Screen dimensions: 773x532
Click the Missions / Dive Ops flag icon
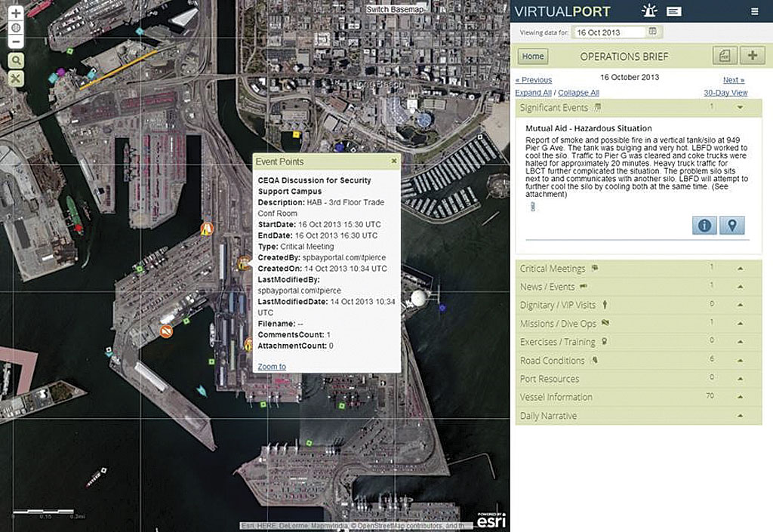[606, 323]
